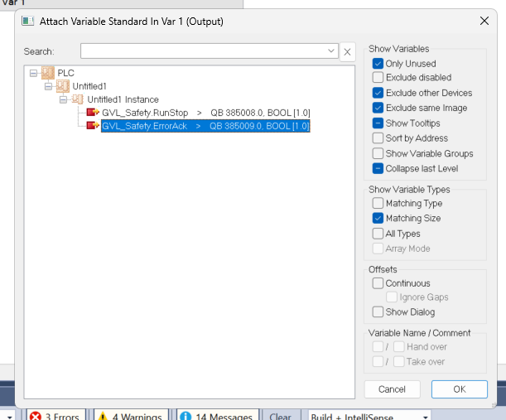The image size is (506, 420).
Task: Click the Cancel button
Action: click(392, 389)
